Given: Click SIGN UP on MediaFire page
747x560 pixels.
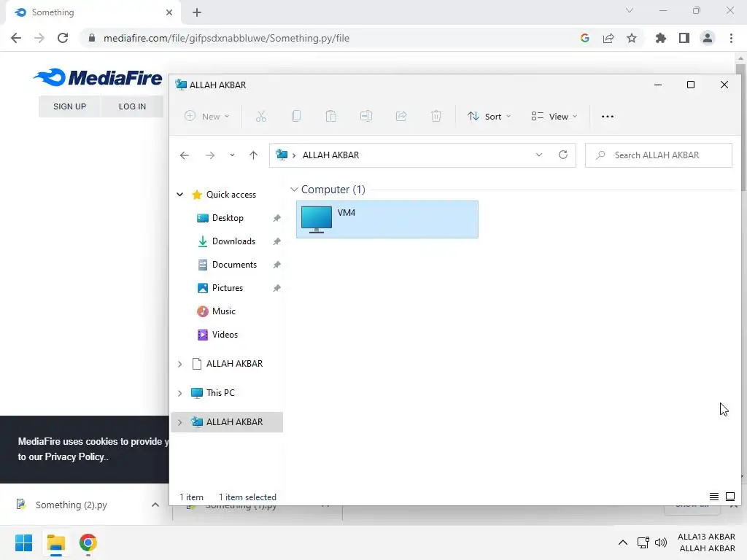Looking at the screenshot, I should [69, 106].
